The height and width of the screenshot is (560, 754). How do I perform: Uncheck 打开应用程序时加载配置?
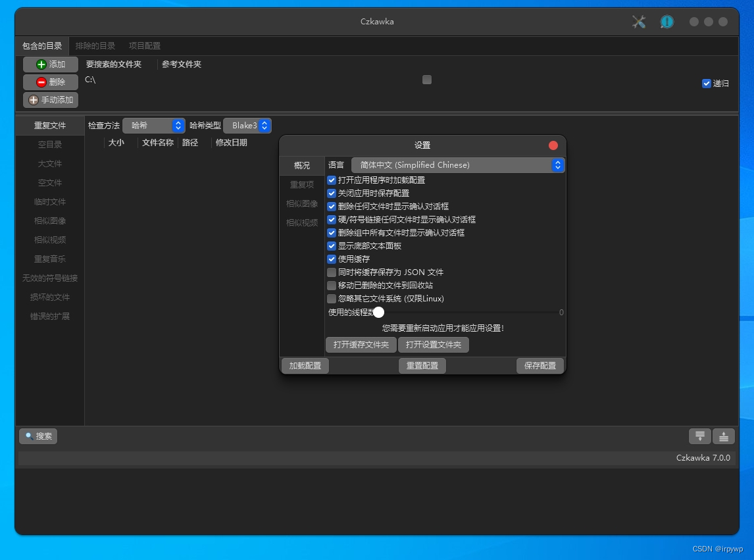click(332, 180)
